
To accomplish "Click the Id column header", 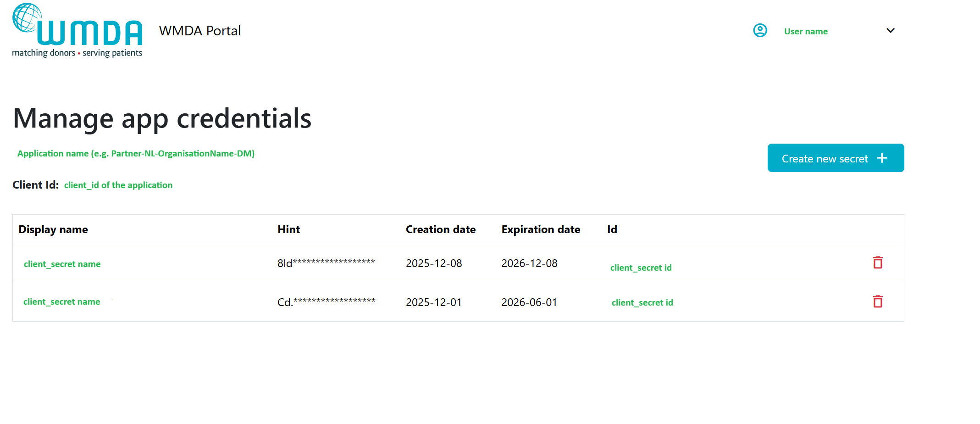I will coord(612,229).
